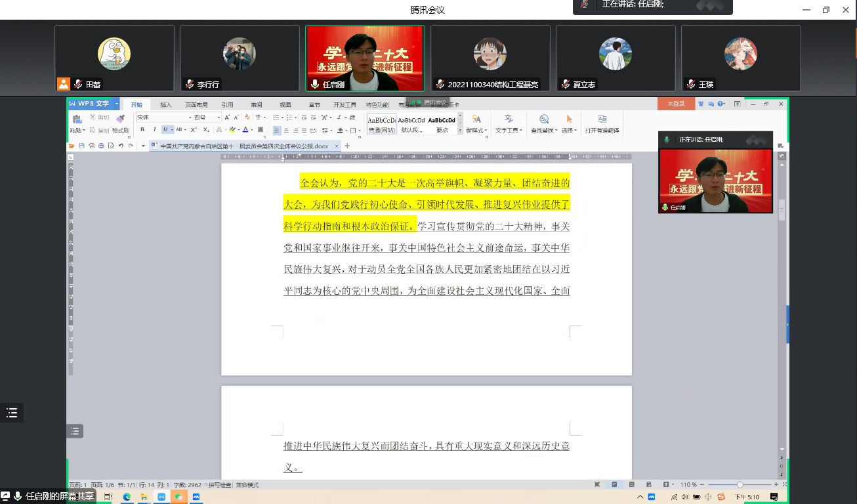Viewport: 857px width, 504px height.
Task: Switch to the 插入 (Insert) ribbon tab
Action: pyautogui.click(x=166, y=104)
